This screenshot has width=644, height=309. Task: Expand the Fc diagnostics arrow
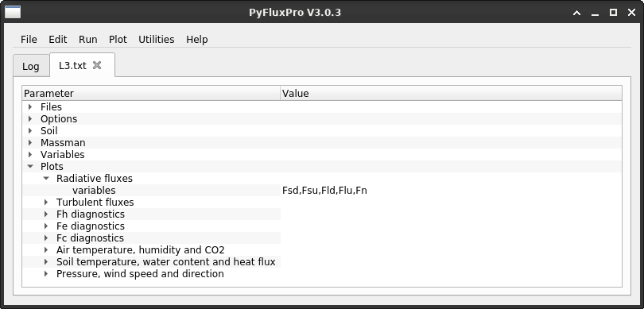(46, 238)
